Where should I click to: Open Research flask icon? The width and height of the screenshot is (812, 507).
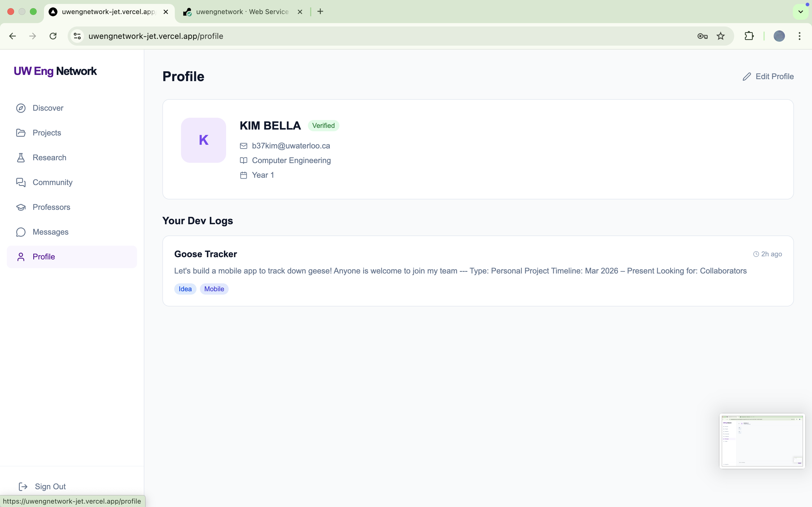tap(21, 158)
